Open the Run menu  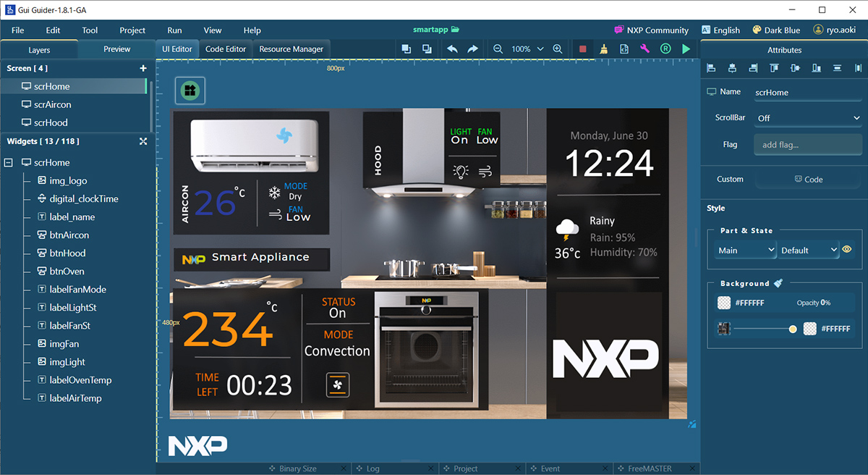click(174, 30)
